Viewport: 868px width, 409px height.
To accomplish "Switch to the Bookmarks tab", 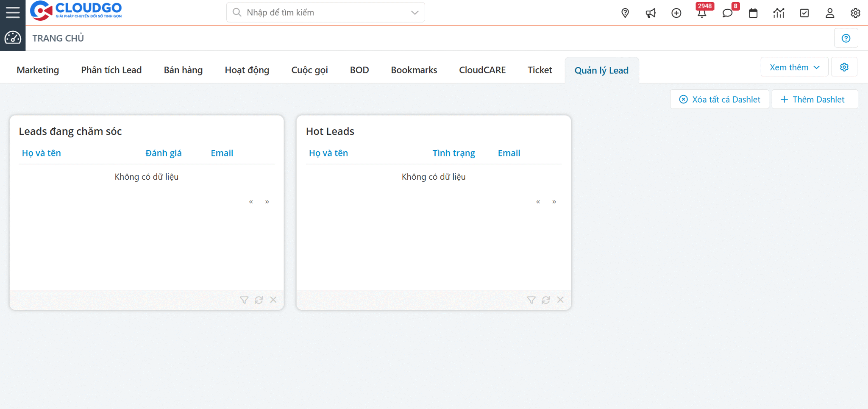I will click(x=414, y=70).
